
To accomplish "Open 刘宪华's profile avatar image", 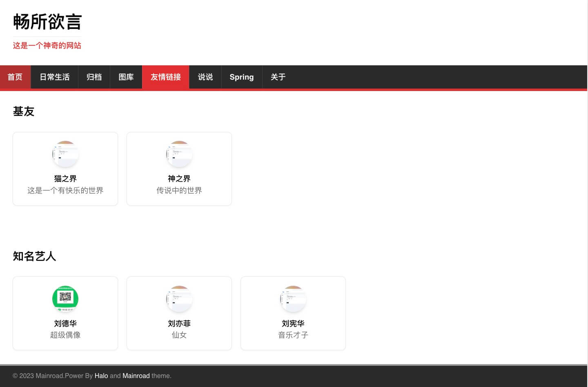I will coord(293,299).
